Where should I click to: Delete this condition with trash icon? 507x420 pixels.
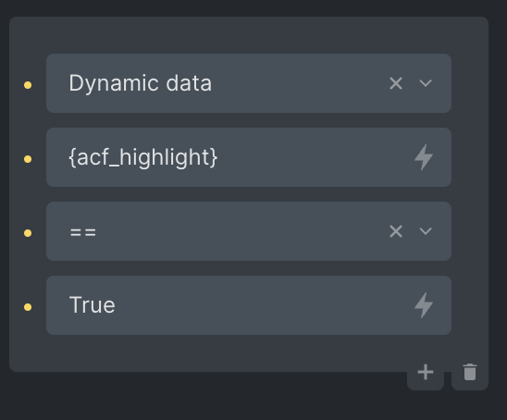tap(470, 372)
